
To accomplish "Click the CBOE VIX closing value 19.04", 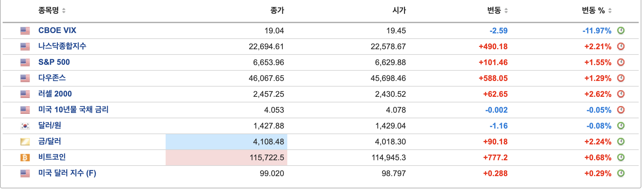I will (274, 31).
